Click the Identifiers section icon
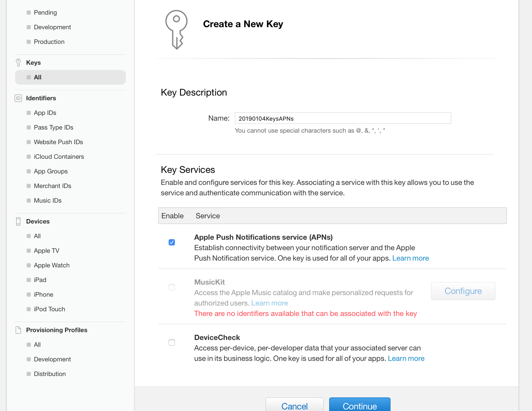The image size is (532, 411). 18,98
